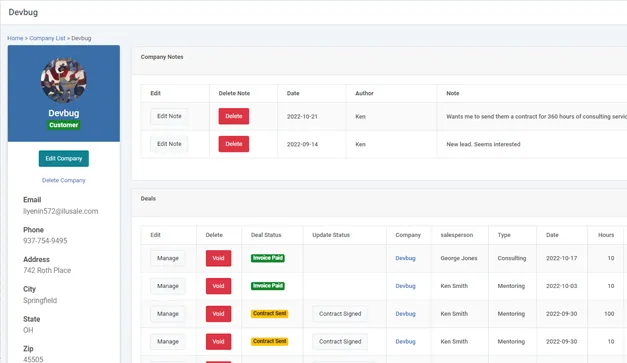Open Devbug link in last 10-hour row
This screenshot has height=363, width=627.
405,342
